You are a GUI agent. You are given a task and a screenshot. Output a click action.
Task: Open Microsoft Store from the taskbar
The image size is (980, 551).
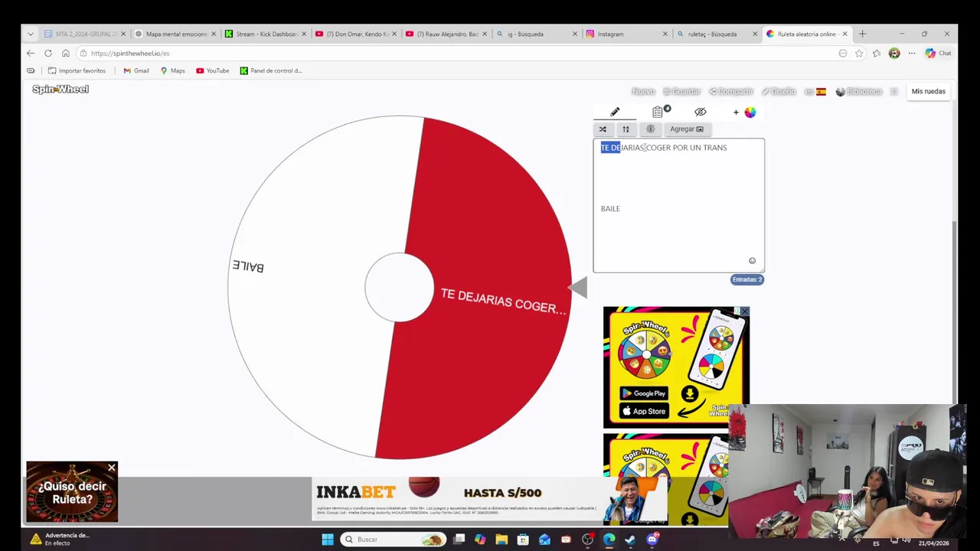(523, 540)
